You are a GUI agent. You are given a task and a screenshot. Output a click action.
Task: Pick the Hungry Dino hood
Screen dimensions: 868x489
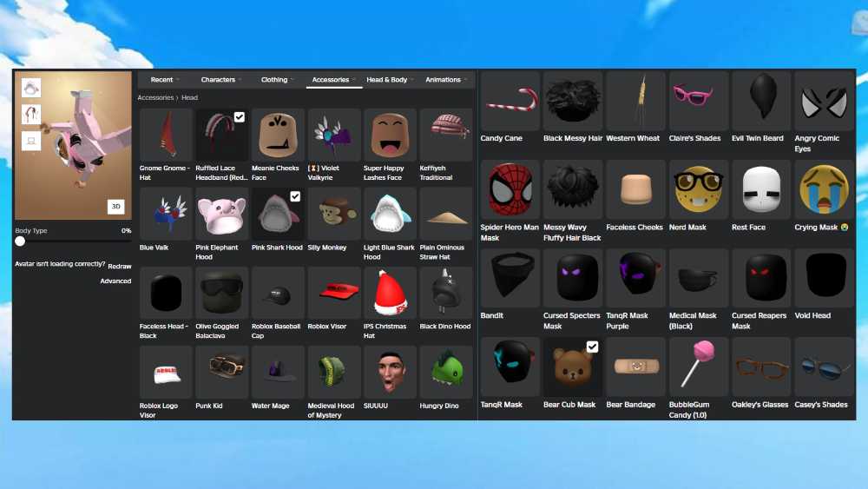[x=445, y=372]
